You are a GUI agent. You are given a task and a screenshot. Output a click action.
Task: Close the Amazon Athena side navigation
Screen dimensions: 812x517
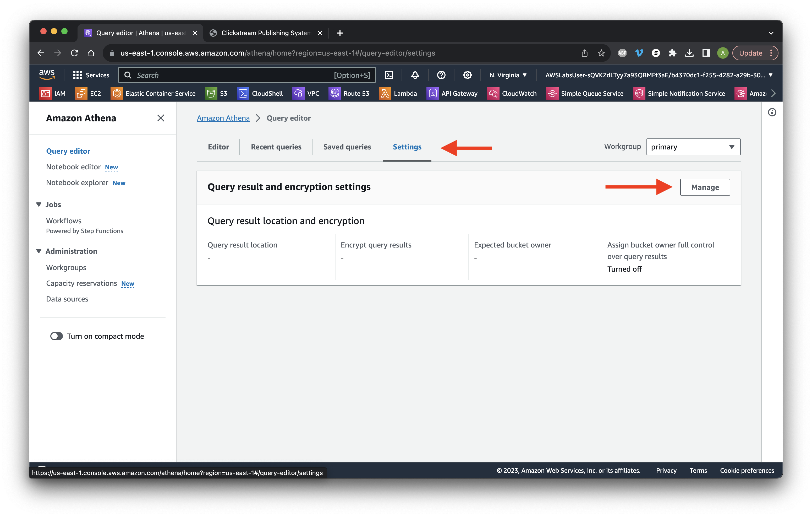click(161, 118)
